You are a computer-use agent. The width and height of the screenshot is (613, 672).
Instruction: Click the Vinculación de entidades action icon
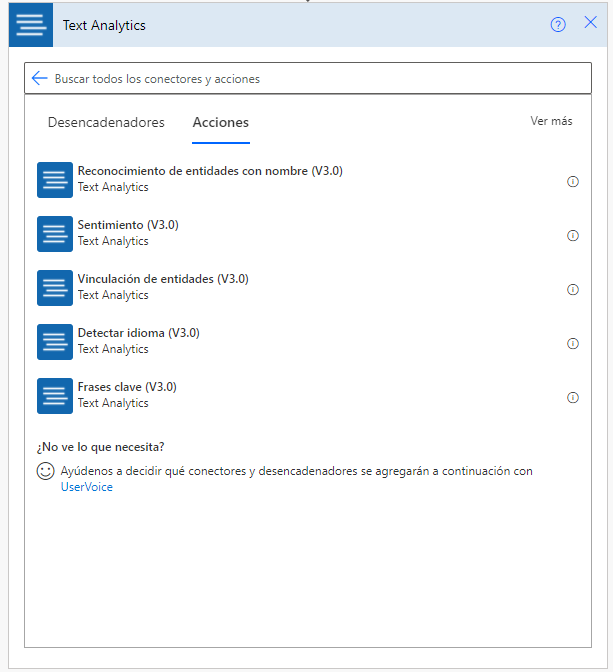point(55,288)
